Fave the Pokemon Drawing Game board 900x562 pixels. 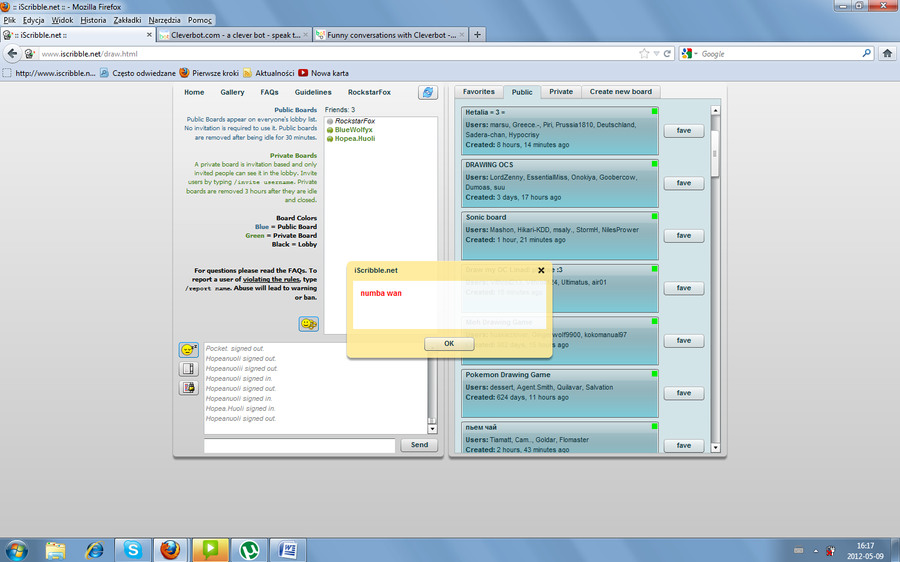pos(684,393)
